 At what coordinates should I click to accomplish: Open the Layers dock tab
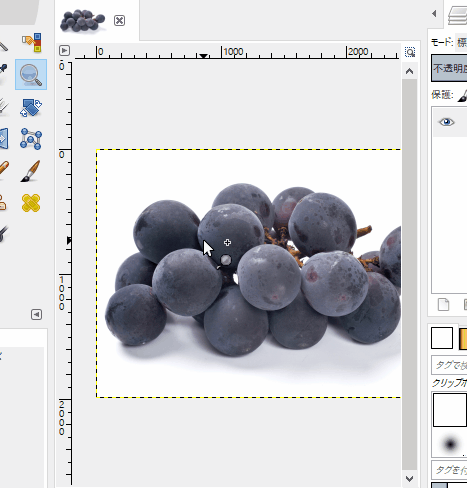[457, 16]
